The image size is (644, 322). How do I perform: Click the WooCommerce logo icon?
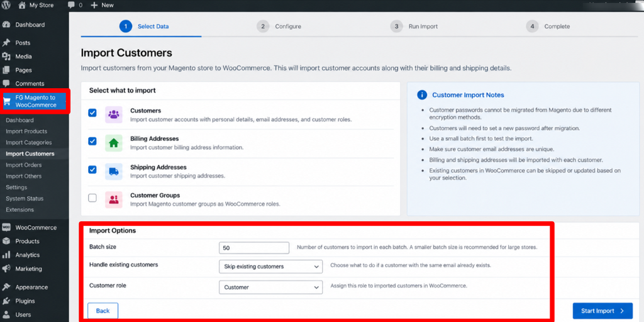(x=6, y=227)
